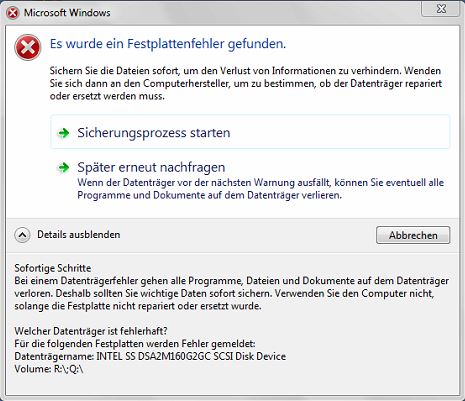Screen dimensions: 465x401
Task: Click the Für die folgenden Festplatten line
Action: [135, 344]
